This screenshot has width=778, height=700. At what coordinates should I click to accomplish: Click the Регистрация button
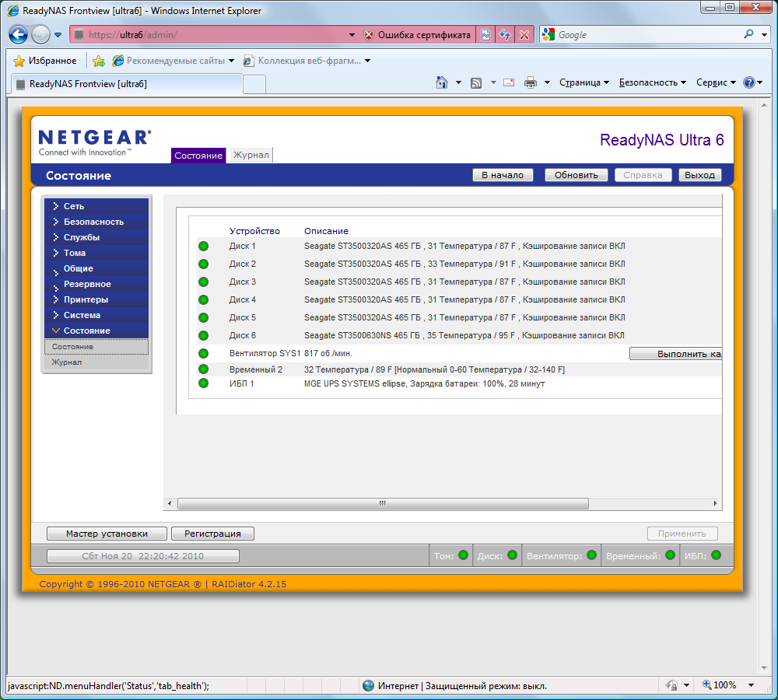212,534
